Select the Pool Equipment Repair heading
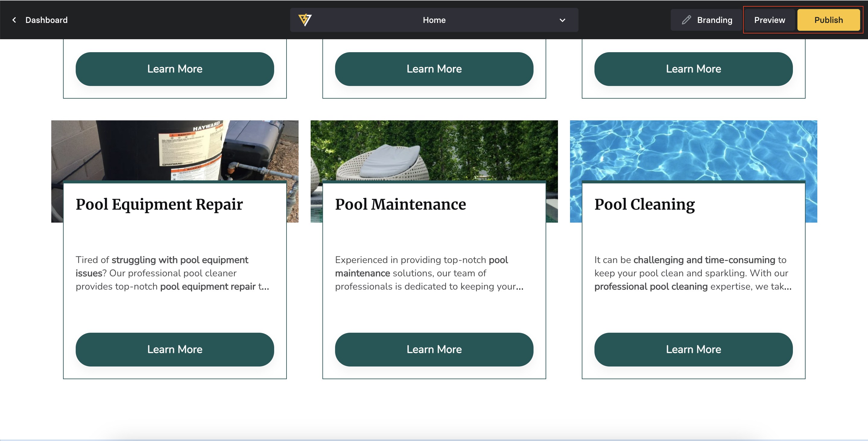This screenshot has height=441, width=868. pos(159,204)
